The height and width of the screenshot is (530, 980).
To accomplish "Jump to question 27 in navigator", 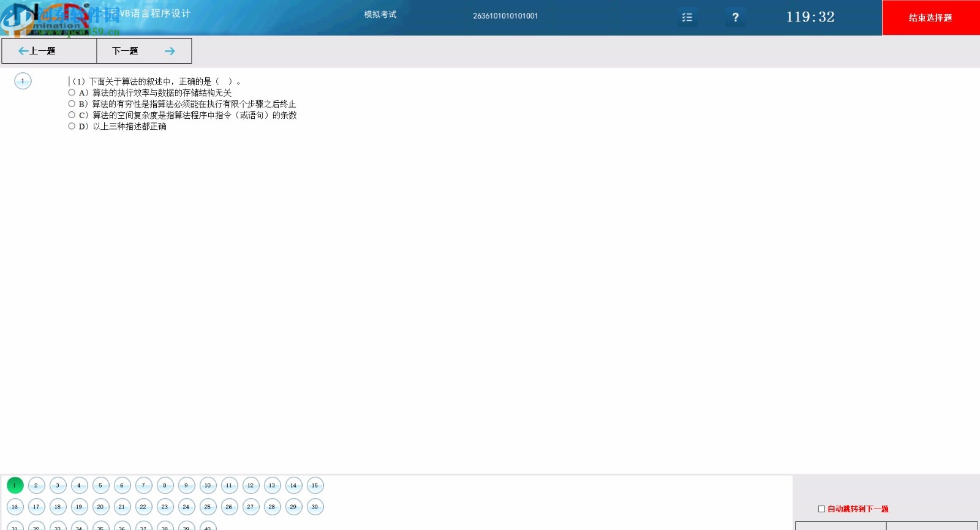I will click(251, 507).
